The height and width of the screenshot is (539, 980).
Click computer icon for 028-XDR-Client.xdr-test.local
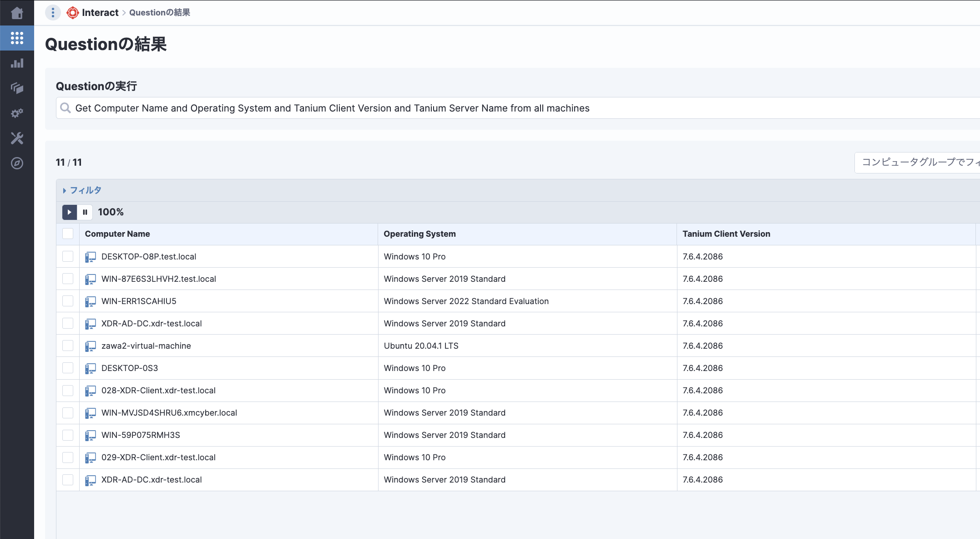(x=90, y=391)
